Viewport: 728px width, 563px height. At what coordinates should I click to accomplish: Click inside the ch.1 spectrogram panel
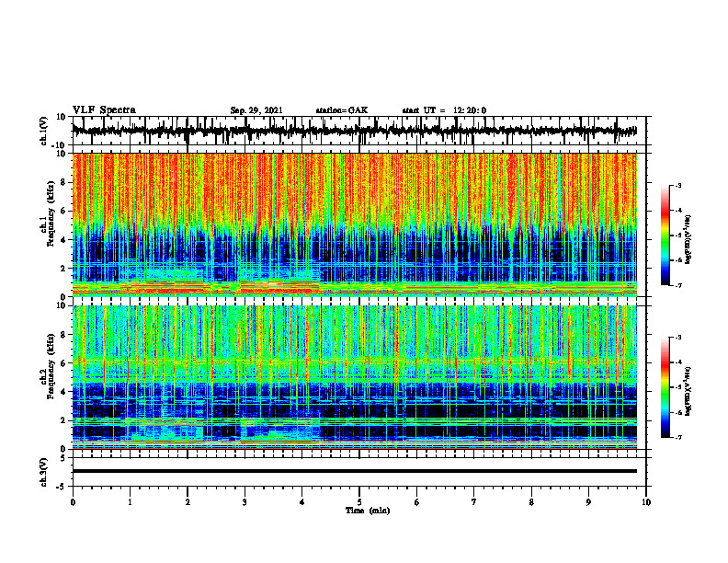click(x=354, y=224)
